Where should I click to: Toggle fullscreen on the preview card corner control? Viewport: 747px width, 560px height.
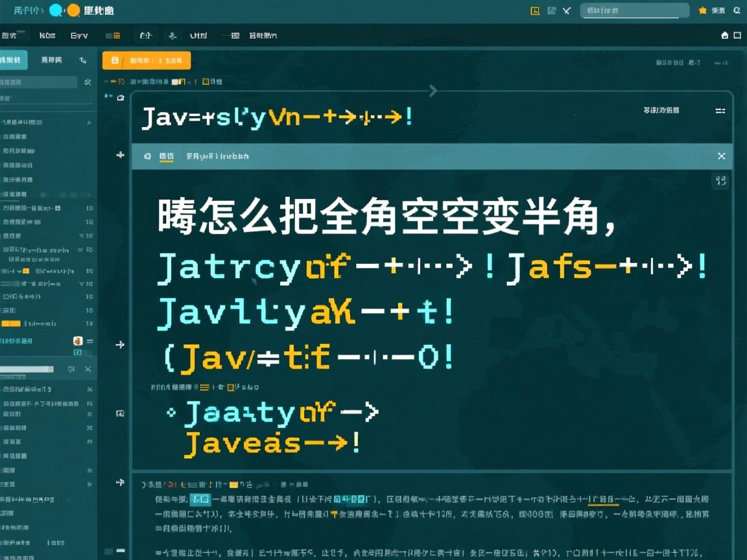(x=720, y=181)
